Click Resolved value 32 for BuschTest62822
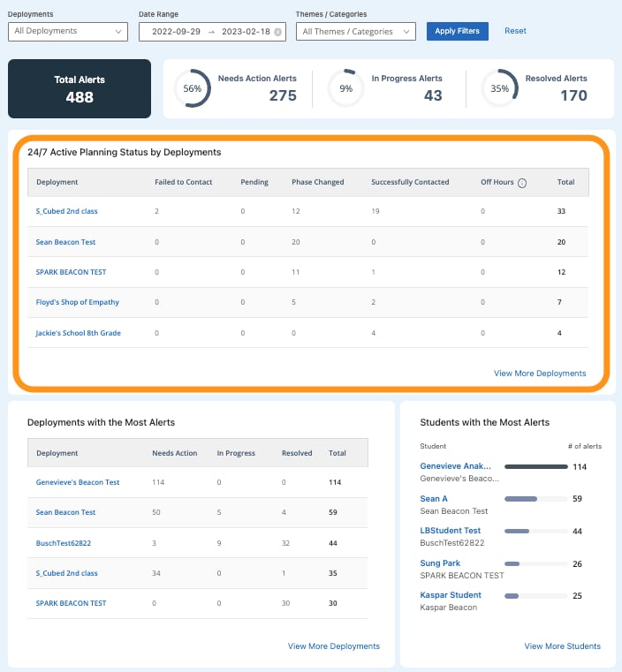This screenshot has height=672, width=622. pyautogui.click(x=285, y=543)
